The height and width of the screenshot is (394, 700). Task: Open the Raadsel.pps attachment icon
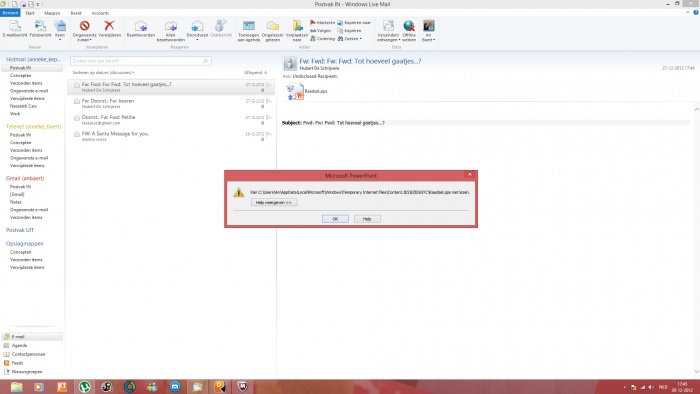[x=295, y=91]
